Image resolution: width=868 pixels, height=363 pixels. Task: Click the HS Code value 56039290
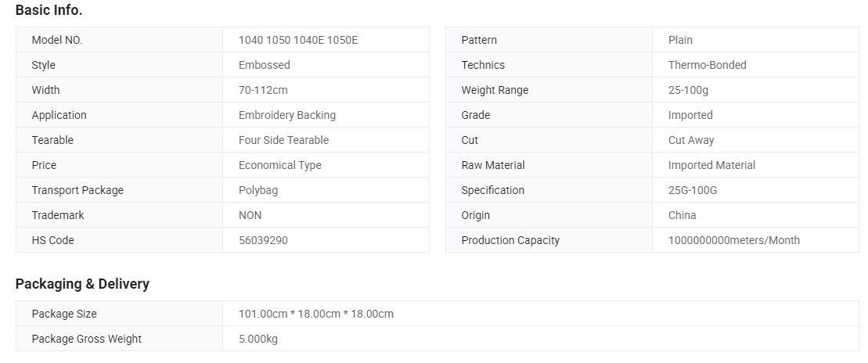click(263, 240)
